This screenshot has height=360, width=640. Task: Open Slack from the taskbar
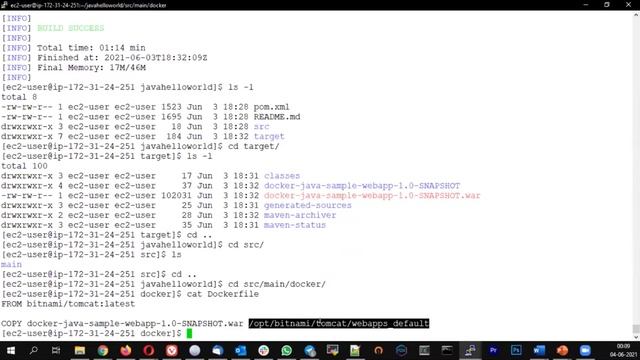[x=264, y=350]
